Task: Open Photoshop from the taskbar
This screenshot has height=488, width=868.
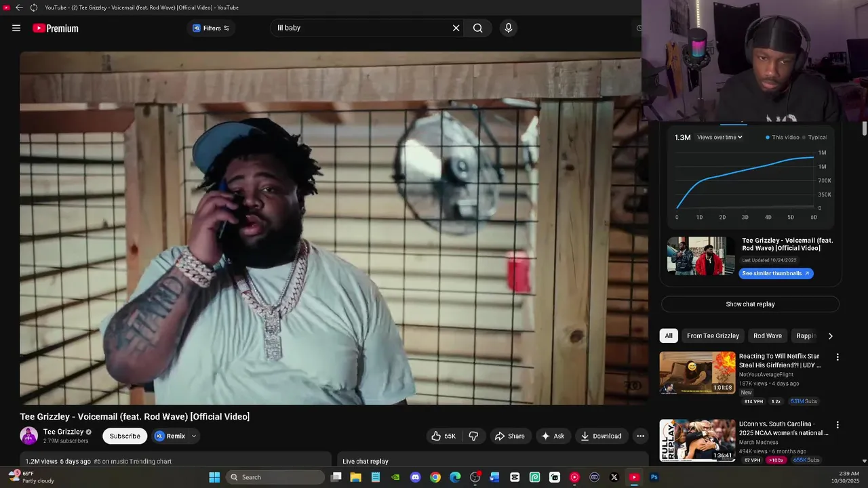Action: 654,477
